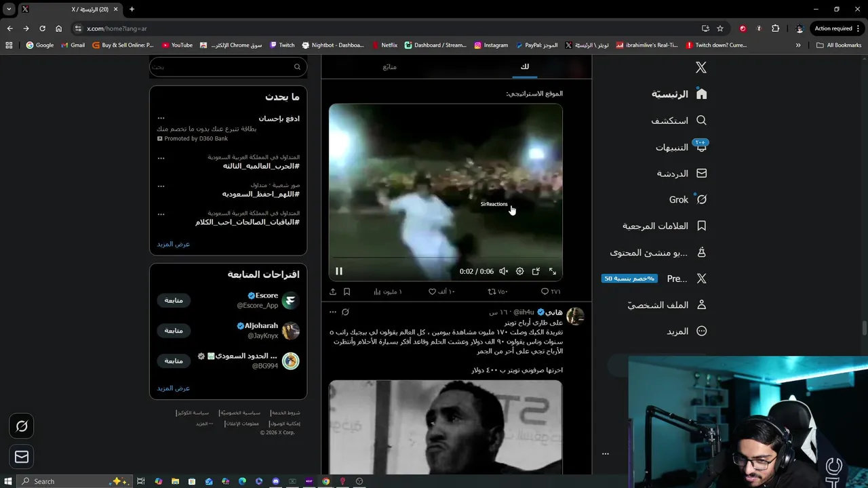
Task: Enter video fullscreen mode
Action: (552, 271)
